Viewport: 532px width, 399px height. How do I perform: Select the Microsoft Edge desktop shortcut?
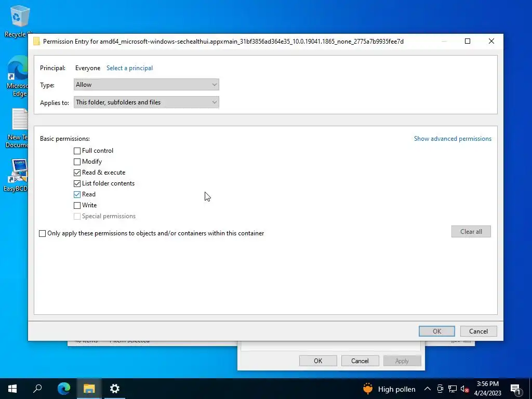click(18, 76)
